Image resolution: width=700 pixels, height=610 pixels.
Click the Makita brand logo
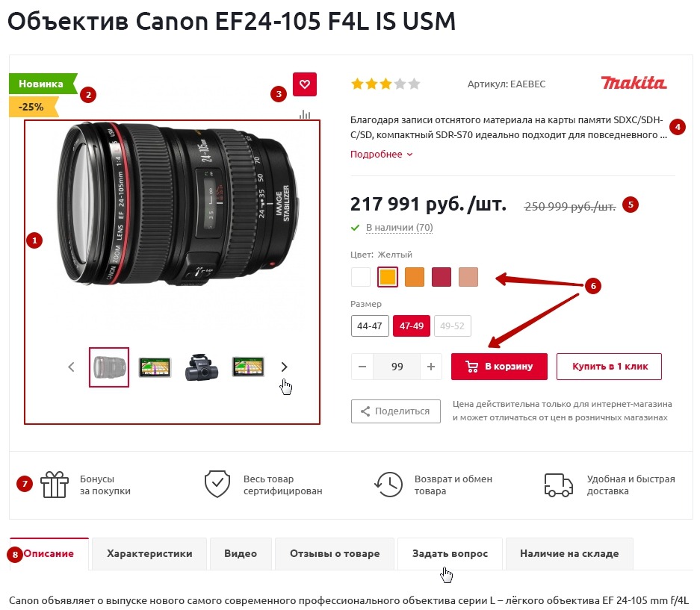(633, 83)
